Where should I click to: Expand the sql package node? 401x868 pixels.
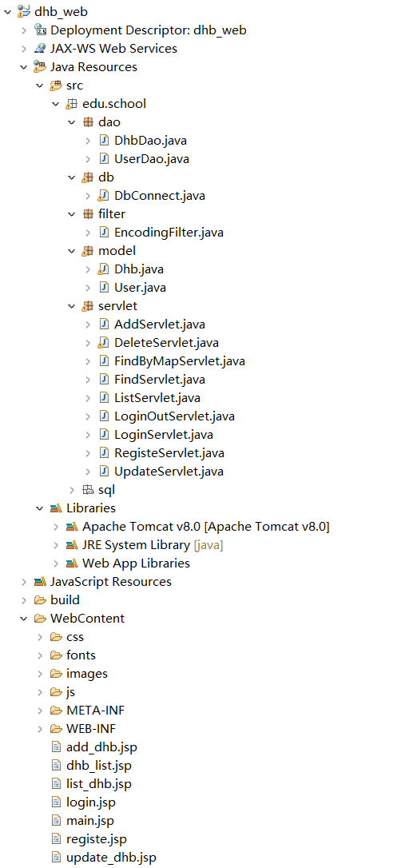tap(71, 489)
